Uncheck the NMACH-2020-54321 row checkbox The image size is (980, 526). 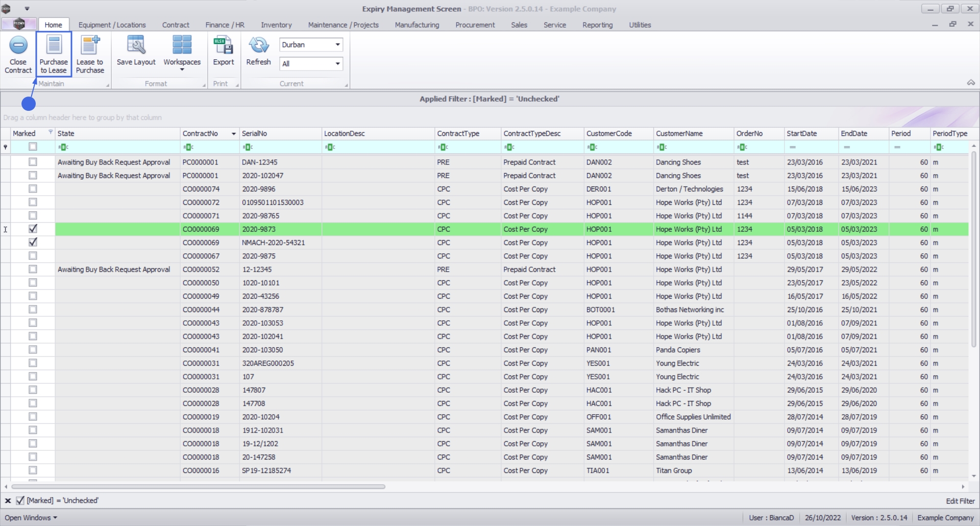tap(33, 242)
